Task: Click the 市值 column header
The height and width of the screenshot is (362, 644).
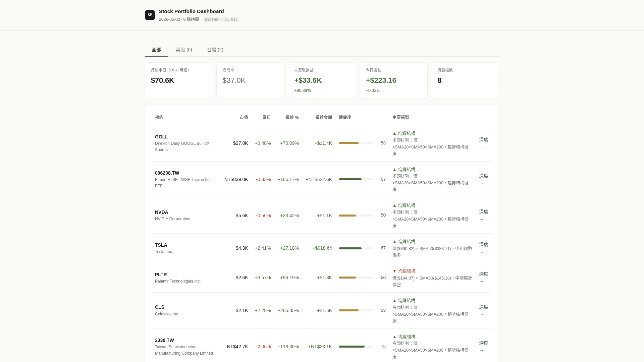Action: coord(244,117)
